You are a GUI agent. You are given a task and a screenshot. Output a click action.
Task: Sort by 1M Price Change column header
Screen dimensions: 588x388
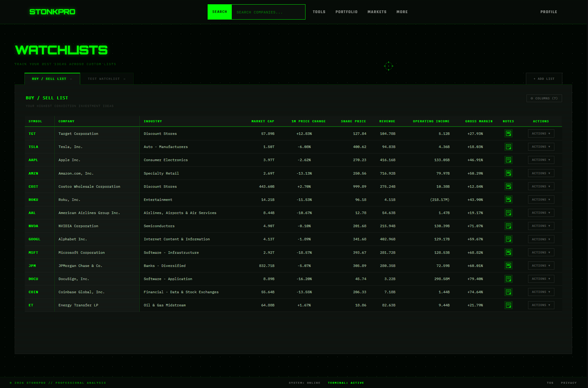pos(308,121)
